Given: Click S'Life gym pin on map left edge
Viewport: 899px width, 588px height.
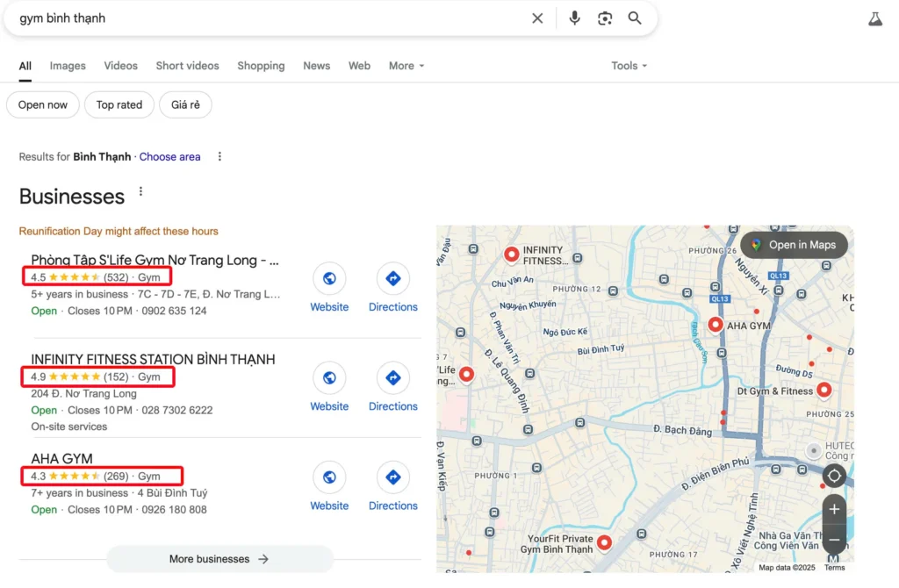Looking at the screenshot, I should pos(467,375).
